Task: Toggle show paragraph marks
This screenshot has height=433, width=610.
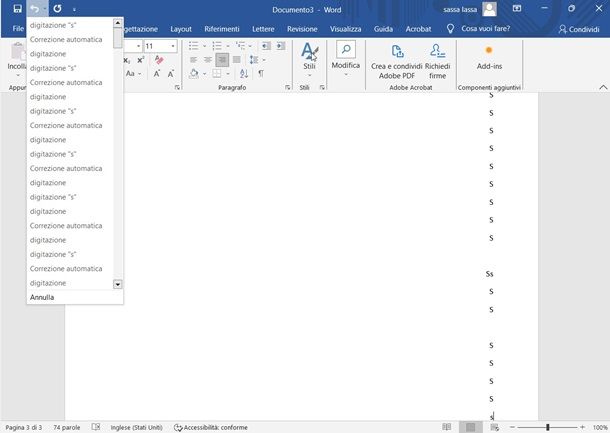Action: [x=261, y=74]
